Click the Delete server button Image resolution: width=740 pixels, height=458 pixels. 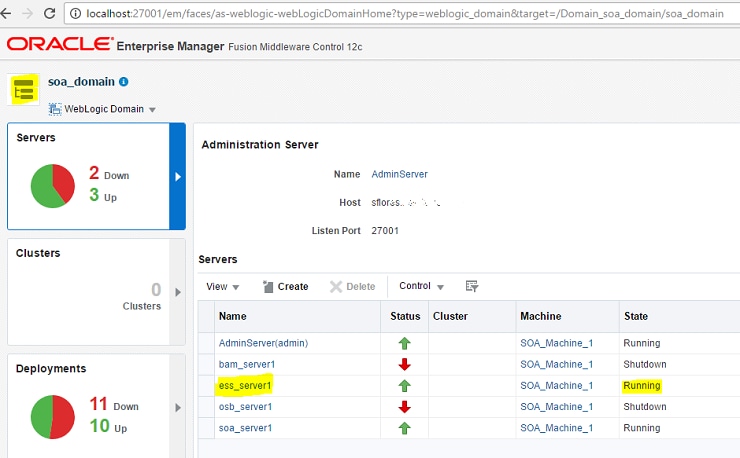pos(353,287)
